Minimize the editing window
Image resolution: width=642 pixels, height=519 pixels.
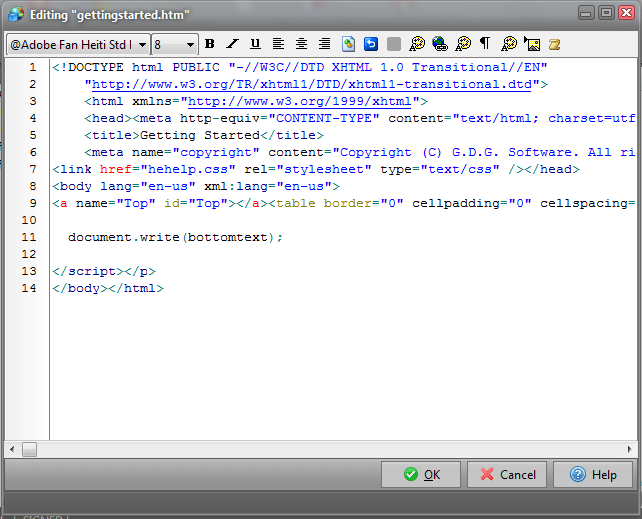[x=586, y=13]
